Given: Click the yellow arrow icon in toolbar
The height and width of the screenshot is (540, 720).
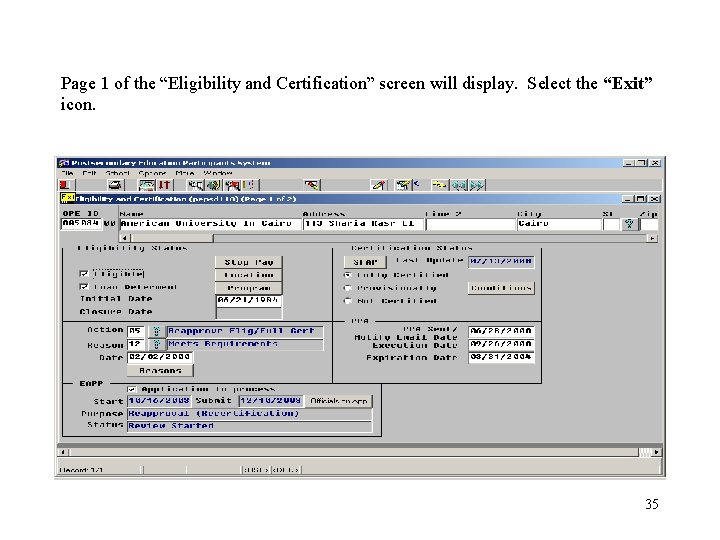Looking at the screenshot, I should click(x=439, y=185).
